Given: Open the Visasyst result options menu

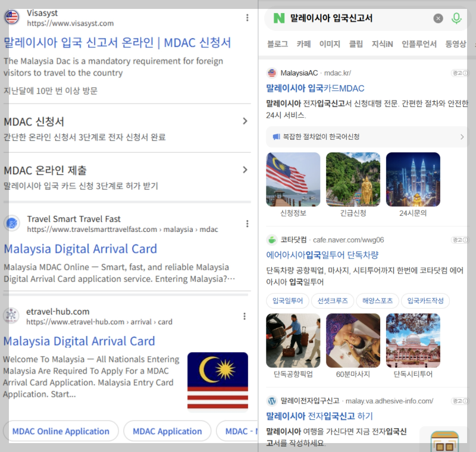Looking at the screenshot, I should 247,18.
